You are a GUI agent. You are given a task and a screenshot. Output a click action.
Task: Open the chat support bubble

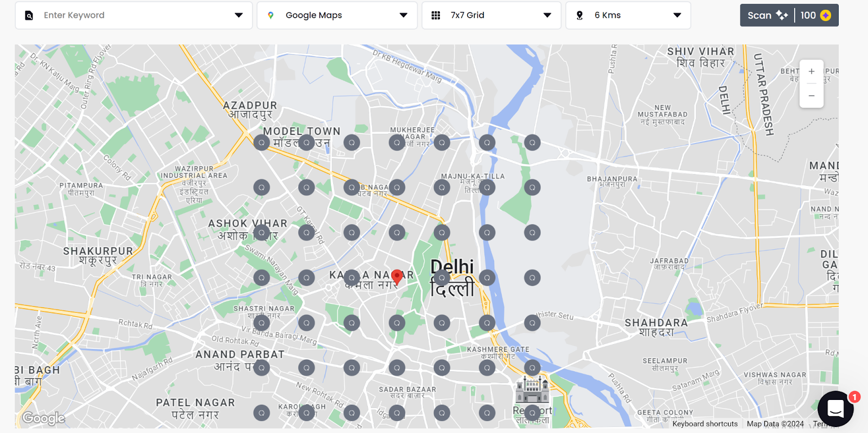pyautogui.click(x=835, y=409)
